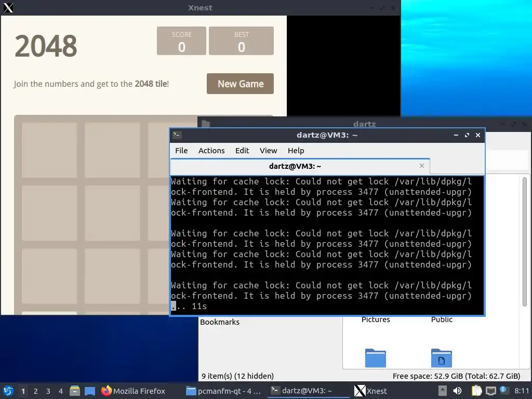The height and width of the screenshot is (399, 532).
Task: Click the show desktop icon in the panel
Action: point(90,391)
